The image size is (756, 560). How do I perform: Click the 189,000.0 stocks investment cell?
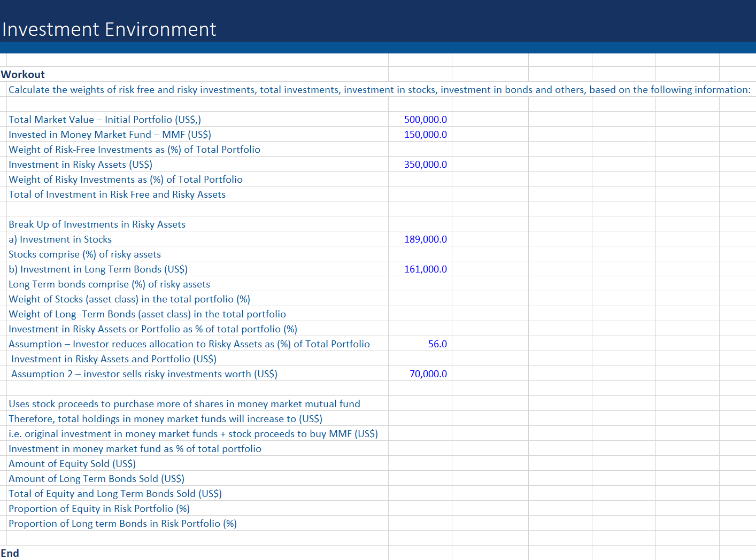(425, 239)
